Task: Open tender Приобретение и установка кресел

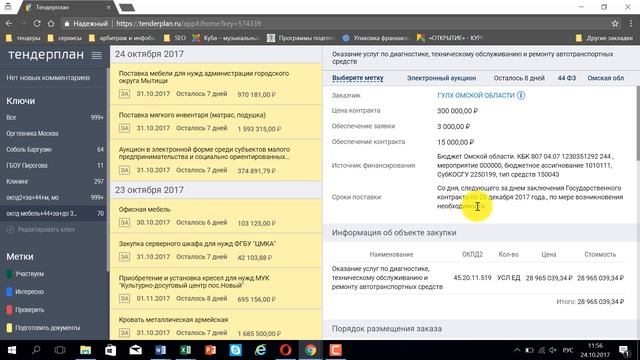Action: 216,289
